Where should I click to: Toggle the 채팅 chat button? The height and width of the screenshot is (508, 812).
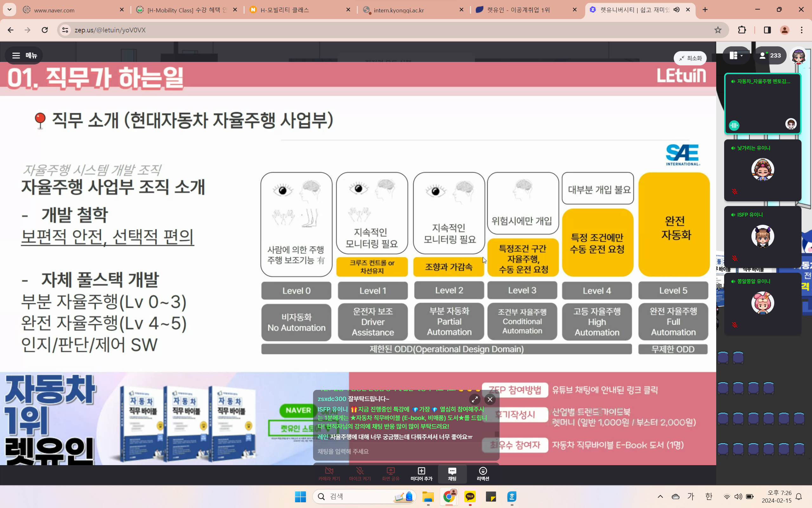[x=452, y=474]
